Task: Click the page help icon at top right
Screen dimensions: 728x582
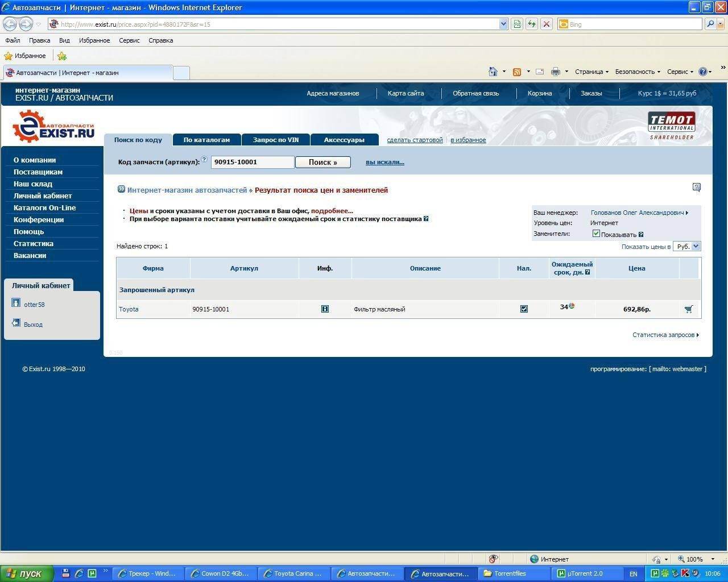Action: pyautogui.click(x=697, y=187)
